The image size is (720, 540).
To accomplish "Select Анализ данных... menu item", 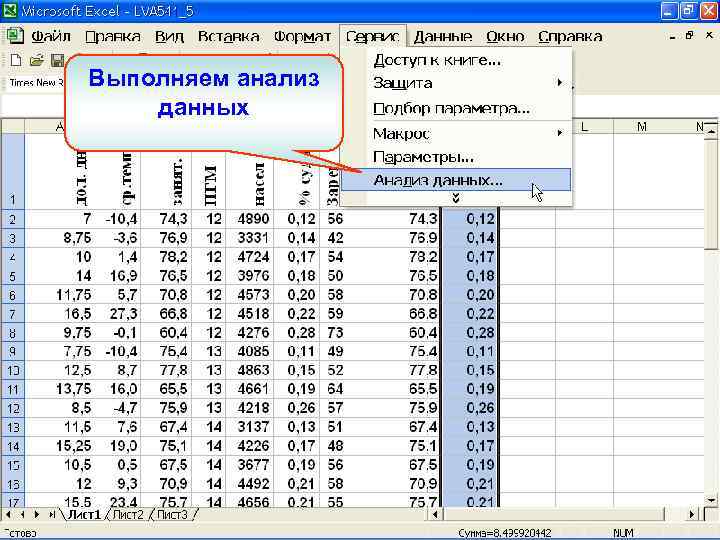I will pyautogui.click(x=456, y=180).
